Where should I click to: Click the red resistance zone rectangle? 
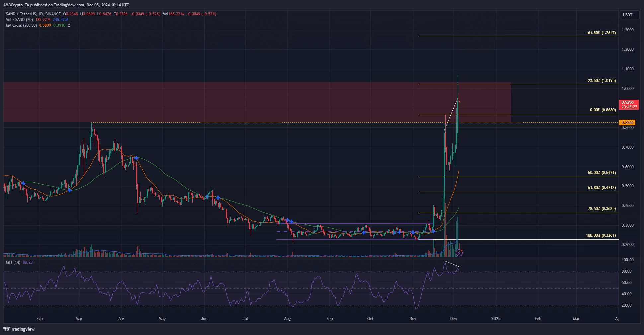(x=257, y=102)
